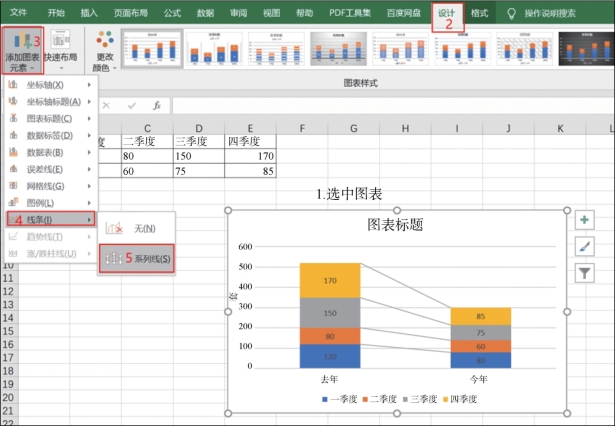
Task: Select column D header
Action: coord(199,128)
